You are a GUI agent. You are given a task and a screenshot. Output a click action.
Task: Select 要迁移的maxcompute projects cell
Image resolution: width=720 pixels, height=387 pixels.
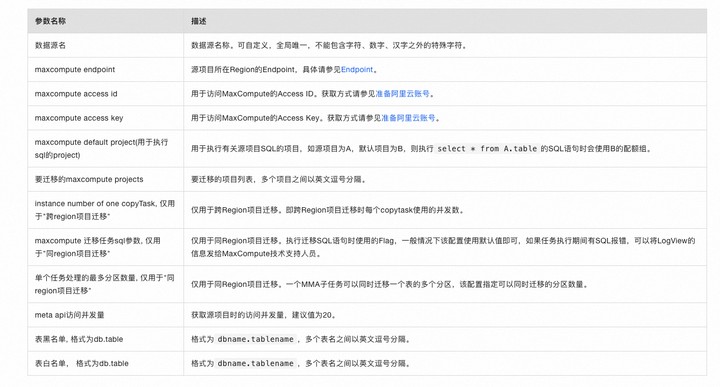(106, 179)
